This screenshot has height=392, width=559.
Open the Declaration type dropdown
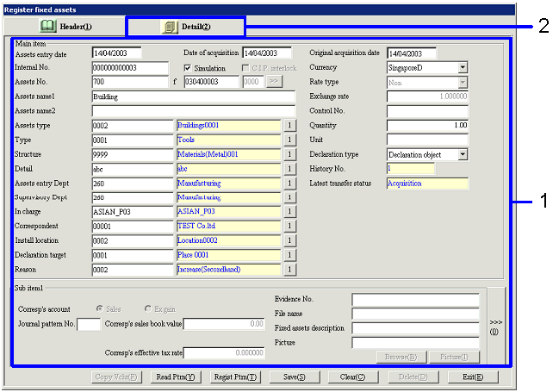coord(463,154)
